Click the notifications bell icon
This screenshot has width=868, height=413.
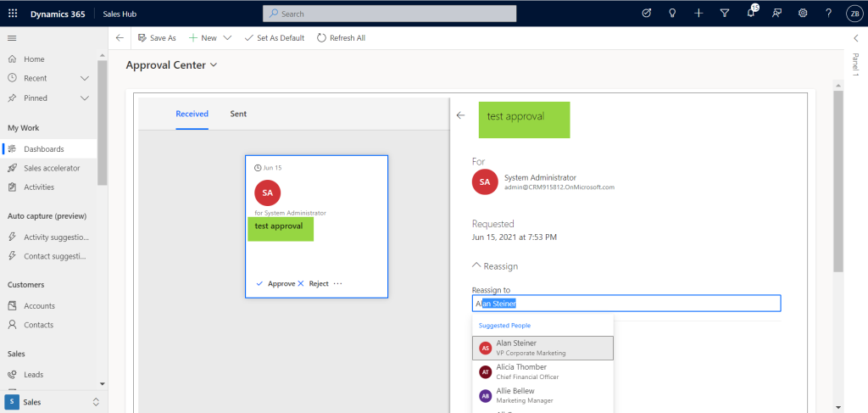tap(751, 14)
